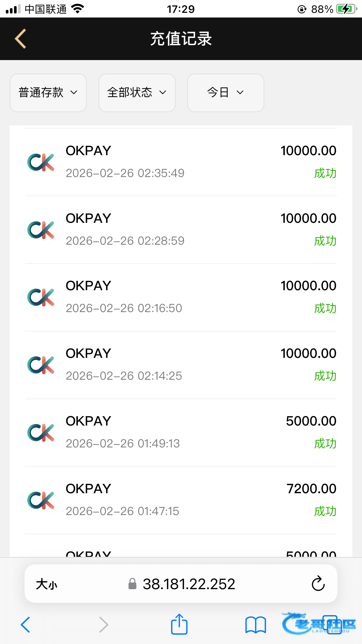Screen dimensions: 362x644
Task: Tap 成功 status on the 02:14:25 record
Action: tap(325, 376)
